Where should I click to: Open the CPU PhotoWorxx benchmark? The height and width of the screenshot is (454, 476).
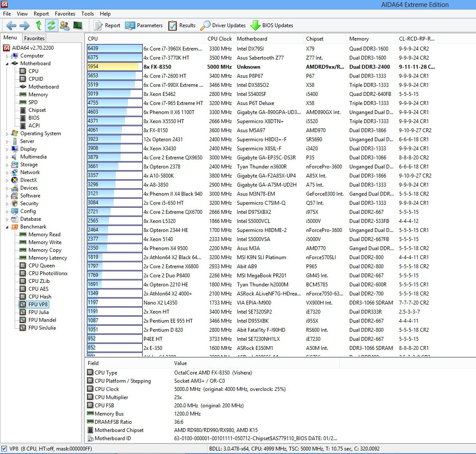(44, 273)
